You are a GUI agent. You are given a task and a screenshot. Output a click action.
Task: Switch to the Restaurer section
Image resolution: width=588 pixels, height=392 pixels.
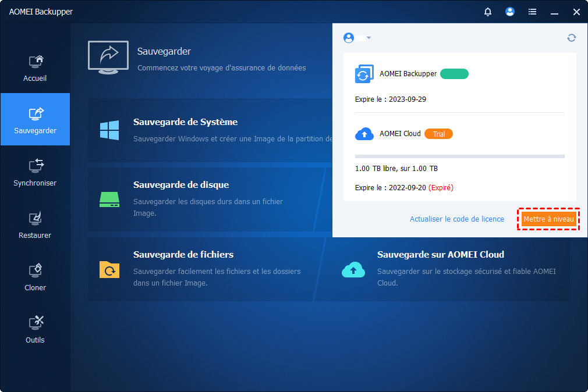point(35,225)
